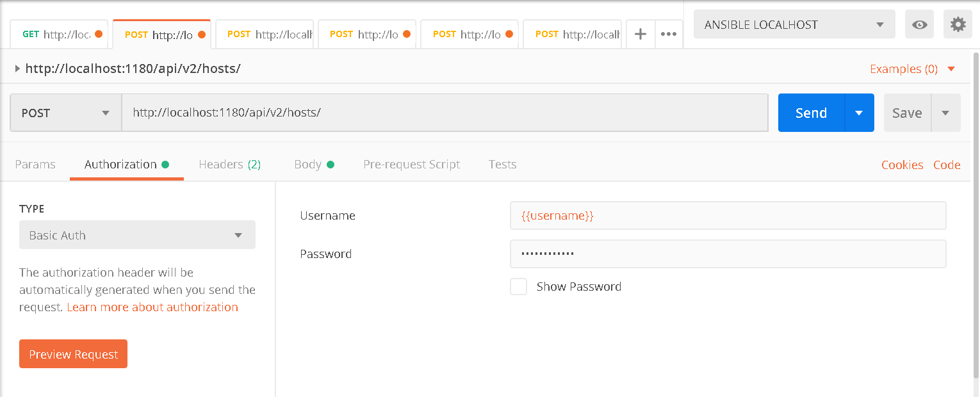Click the request title http://localhost:1180/api/v2/hosts/

(x=133, y=68)
